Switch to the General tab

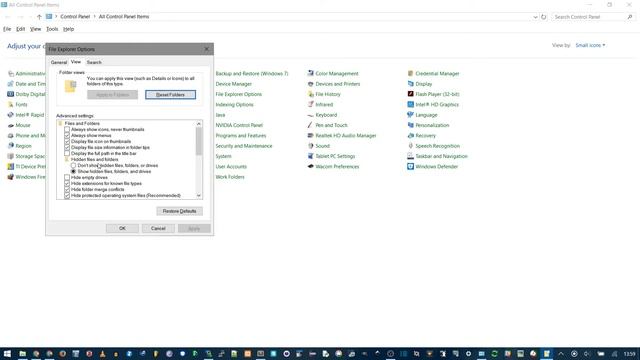(x=59, y=62)
